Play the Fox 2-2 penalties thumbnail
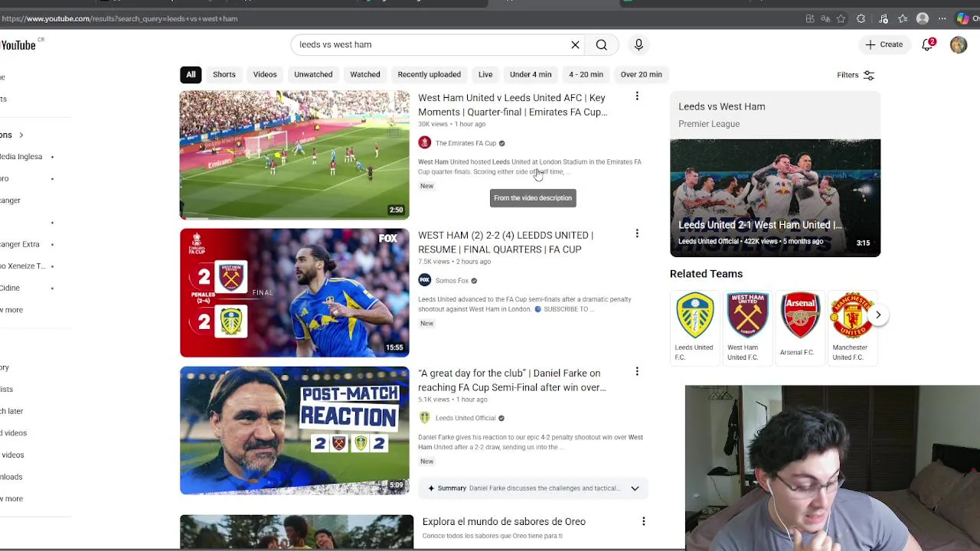This screenshot has height=551, width=980. click(295, 293)
